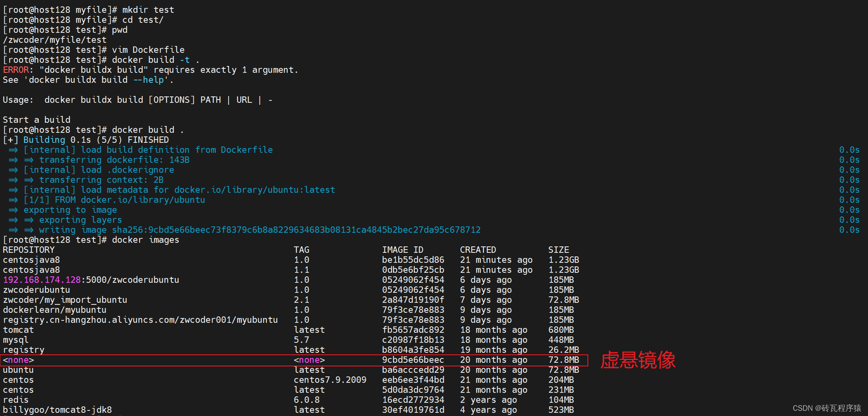Viewport: 868px width, 416px height.
Task: Click the SIZE column header
Action: pyautogui.click(x=559, y=250)
